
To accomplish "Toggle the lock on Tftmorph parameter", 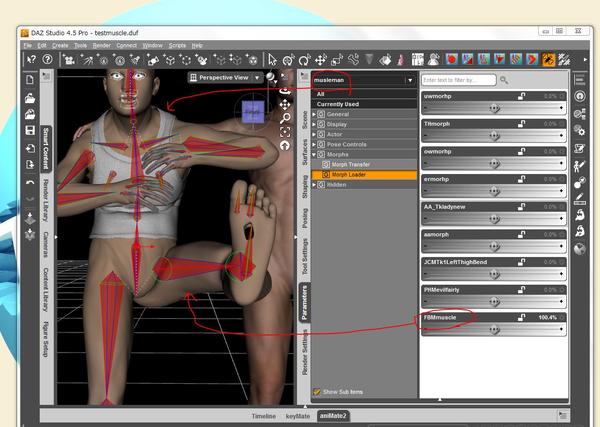I will pos(521,124).
